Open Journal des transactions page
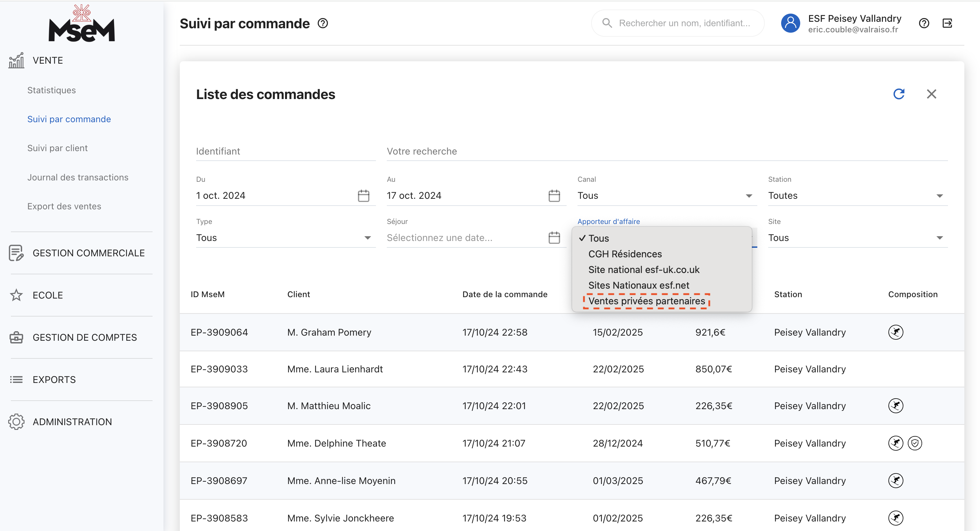 pos(78,177)
